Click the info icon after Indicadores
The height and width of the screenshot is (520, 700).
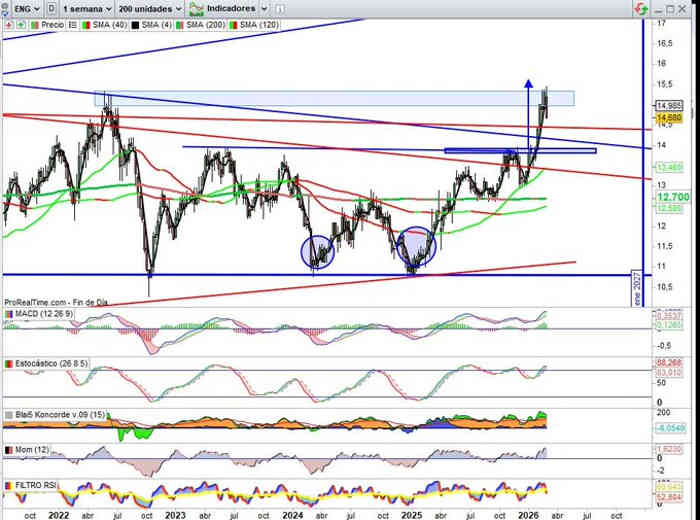(x=280, y=7)
